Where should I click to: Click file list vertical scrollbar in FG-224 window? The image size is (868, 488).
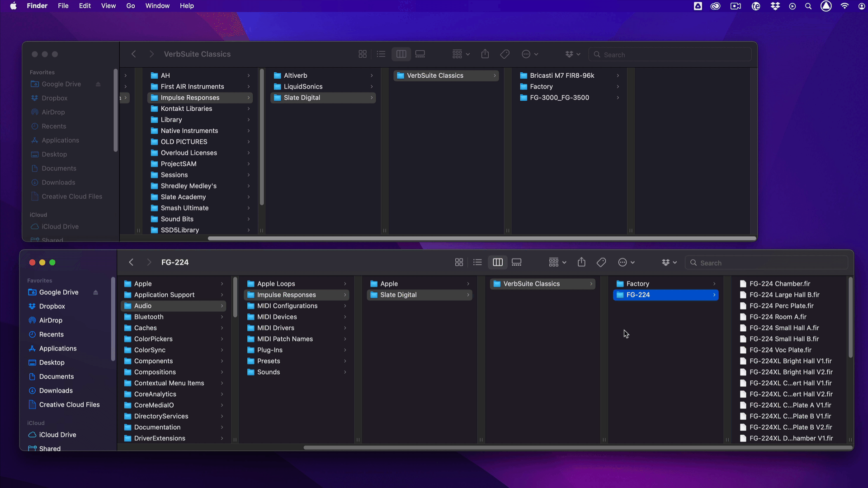[850, 317]
